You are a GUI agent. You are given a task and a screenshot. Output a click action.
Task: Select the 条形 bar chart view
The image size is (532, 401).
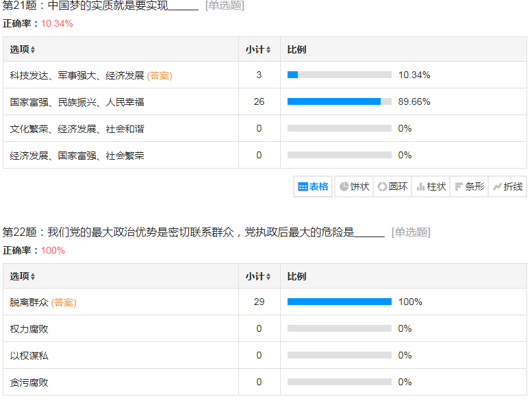pyautogui.click(x=469, y=186)
